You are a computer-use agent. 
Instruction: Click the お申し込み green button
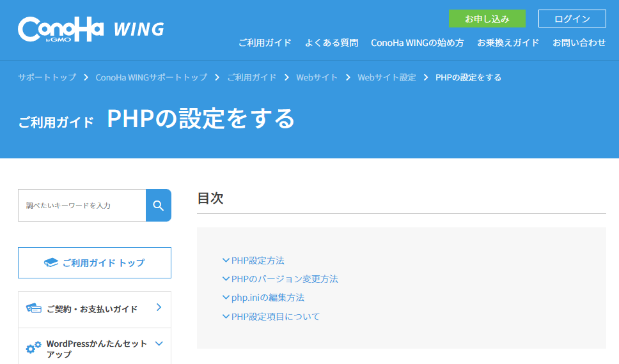coord(487,19)
